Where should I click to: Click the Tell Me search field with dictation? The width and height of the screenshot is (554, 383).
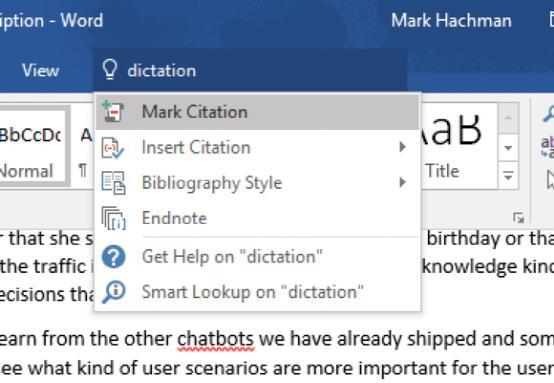click(250, 70)
